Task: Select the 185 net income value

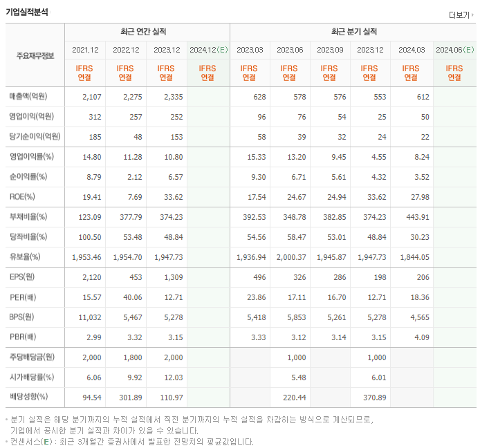Action: coord(95,137)
